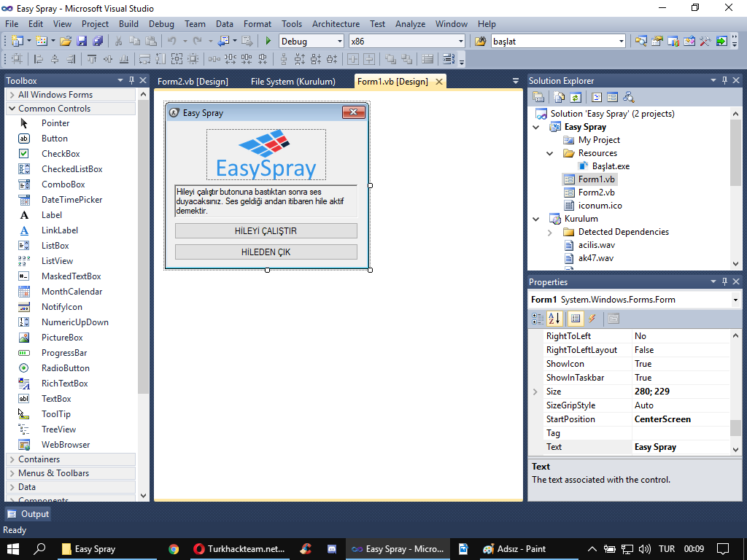Open the Build menu
The height and width of the screenshot is (560, 747).
[128, 24]
